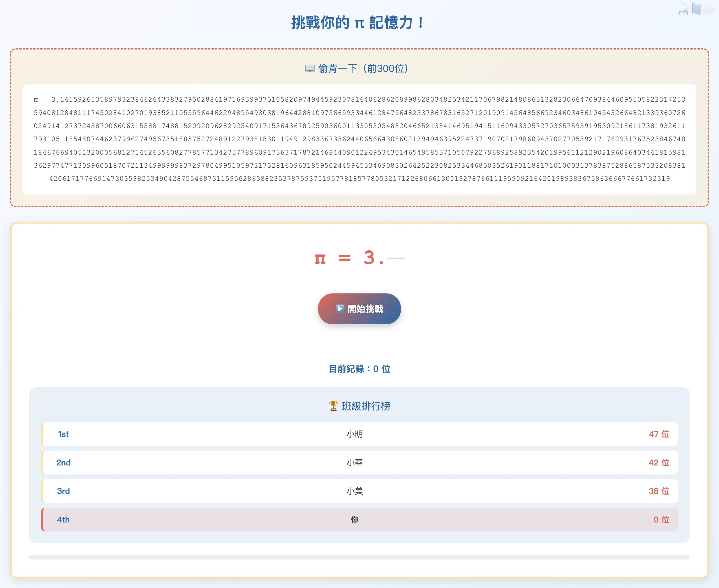Click 小華's score of 42 位
The width and height of the screenshot is (719, 588).
tap(659, 462)
